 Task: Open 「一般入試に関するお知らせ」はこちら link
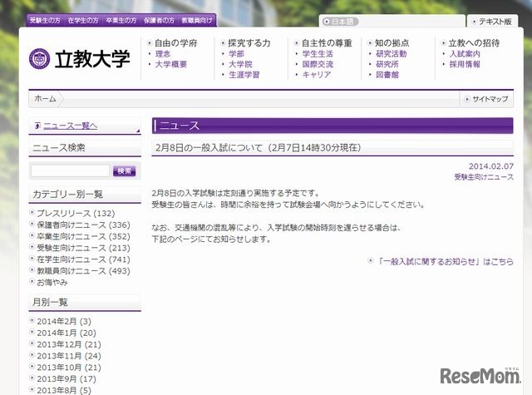pos(446,261)
